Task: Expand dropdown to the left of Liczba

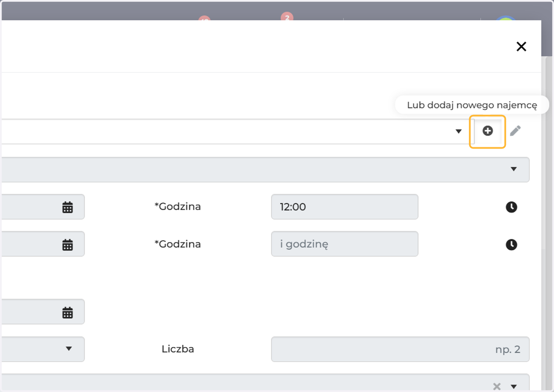Action: coord(69,349)
